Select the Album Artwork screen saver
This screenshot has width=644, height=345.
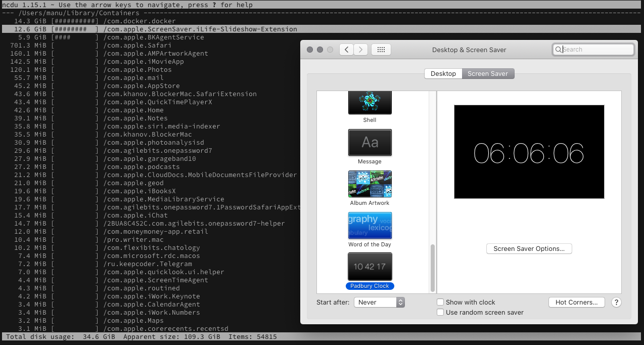(370, 184)
